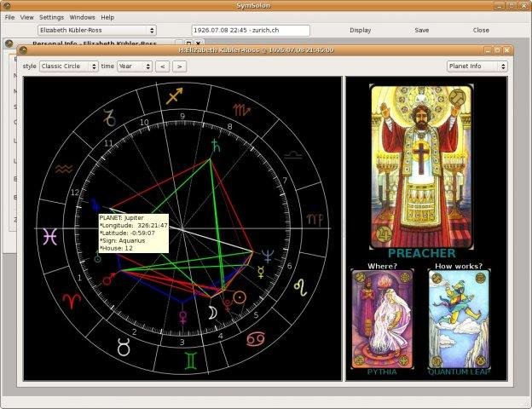Click the red Aries glyph
532x409 pixels.
[72, 301]
